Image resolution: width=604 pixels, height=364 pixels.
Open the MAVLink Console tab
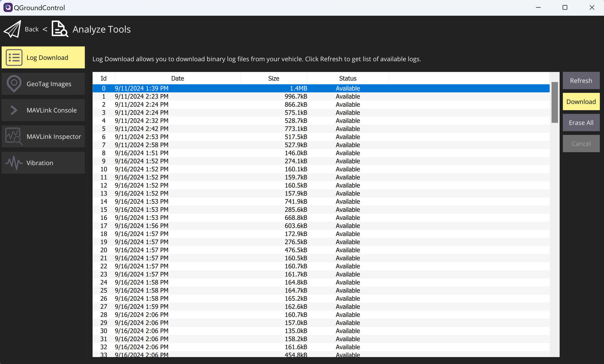pos(43,110)
